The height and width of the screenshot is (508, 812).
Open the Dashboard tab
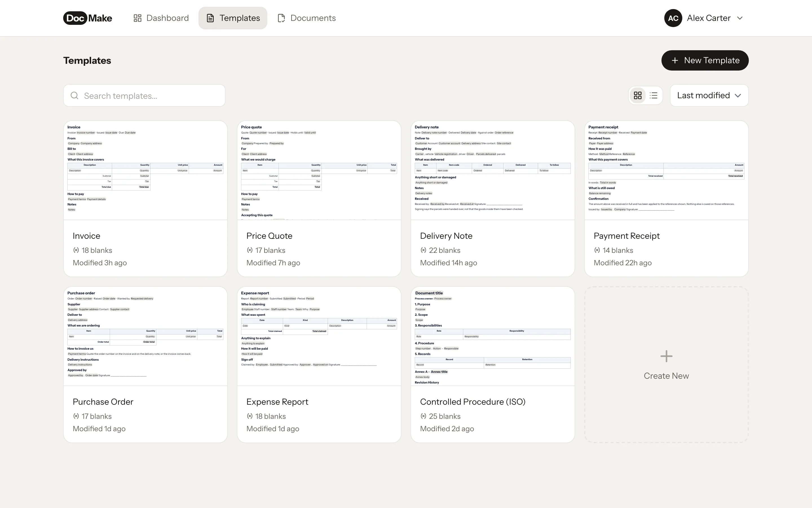pyautogui.click(x=161, y=18)
